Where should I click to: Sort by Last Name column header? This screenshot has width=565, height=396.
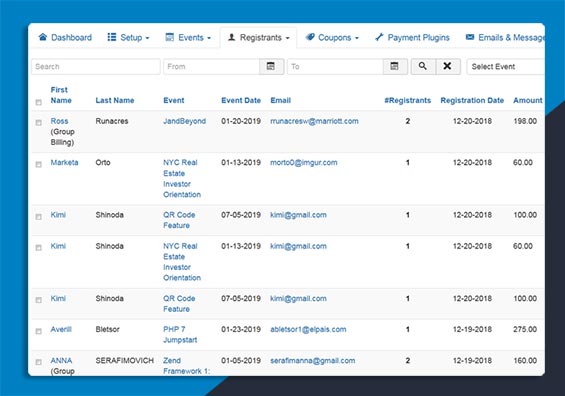[x=115, y=101]
